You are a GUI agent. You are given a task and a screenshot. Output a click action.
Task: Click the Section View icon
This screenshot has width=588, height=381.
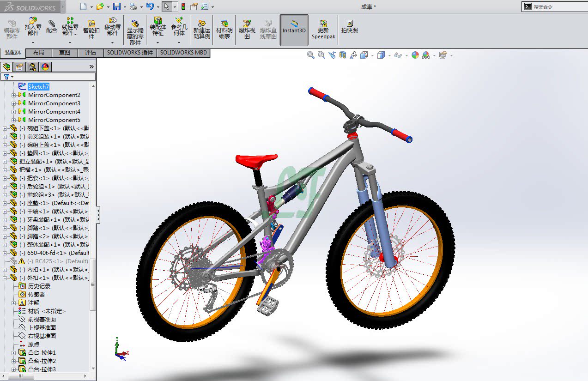point(342,55)
